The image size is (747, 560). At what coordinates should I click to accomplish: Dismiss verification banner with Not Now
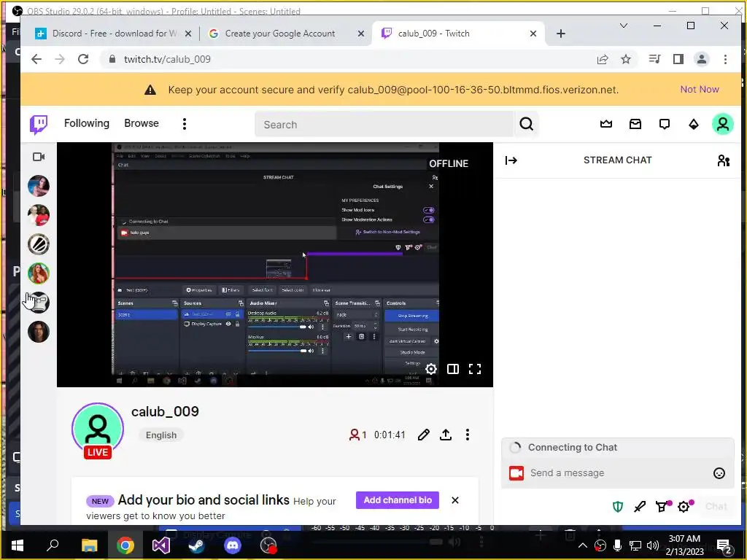pos(700,90)
